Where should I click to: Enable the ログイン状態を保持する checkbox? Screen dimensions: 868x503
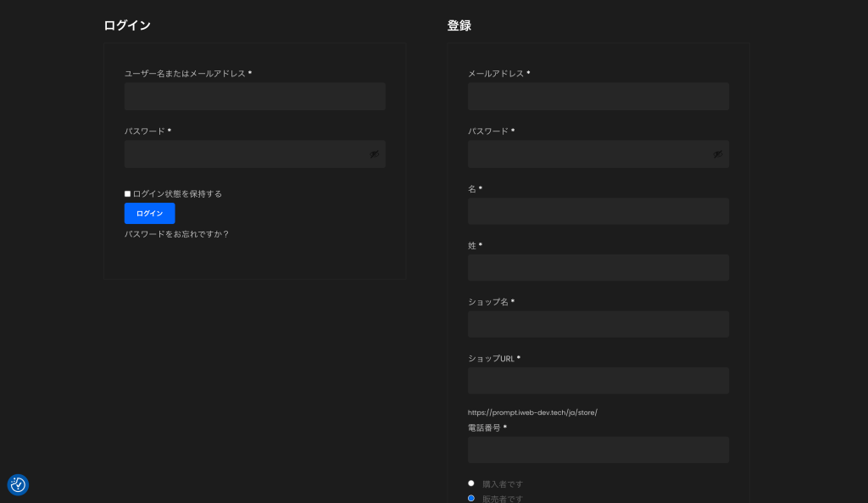pos(128,194)
